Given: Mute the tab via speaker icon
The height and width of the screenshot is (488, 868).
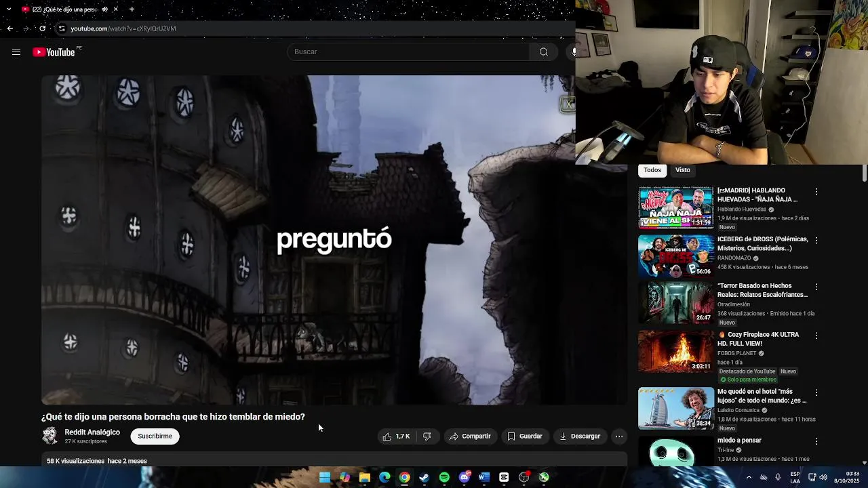Looking at the screenshot, I should click(104, 9).
